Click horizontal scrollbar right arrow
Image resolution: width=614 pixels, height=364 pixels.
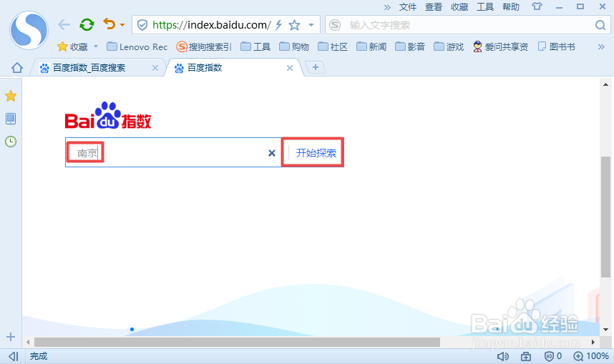[x=593, y=342]
